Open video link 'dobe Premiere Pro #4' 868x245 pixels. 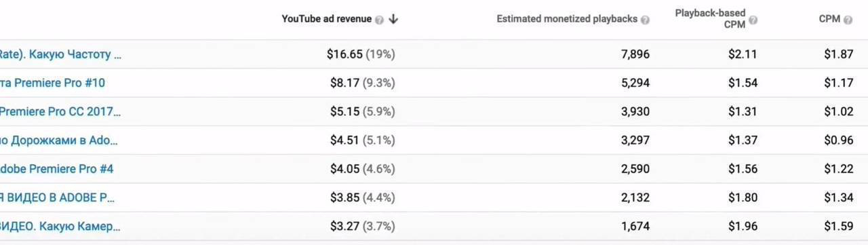56,169
